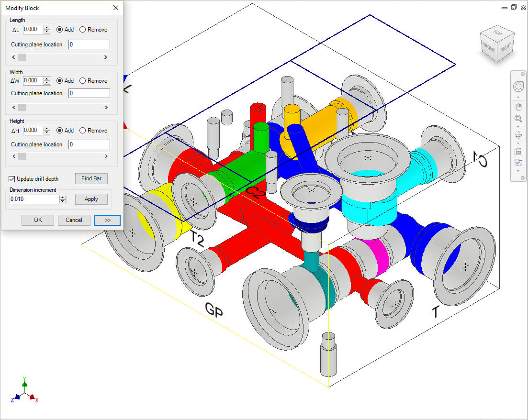Select Remove radio button under Length
This screenshot has width=528, height=420.
point(82,30)
